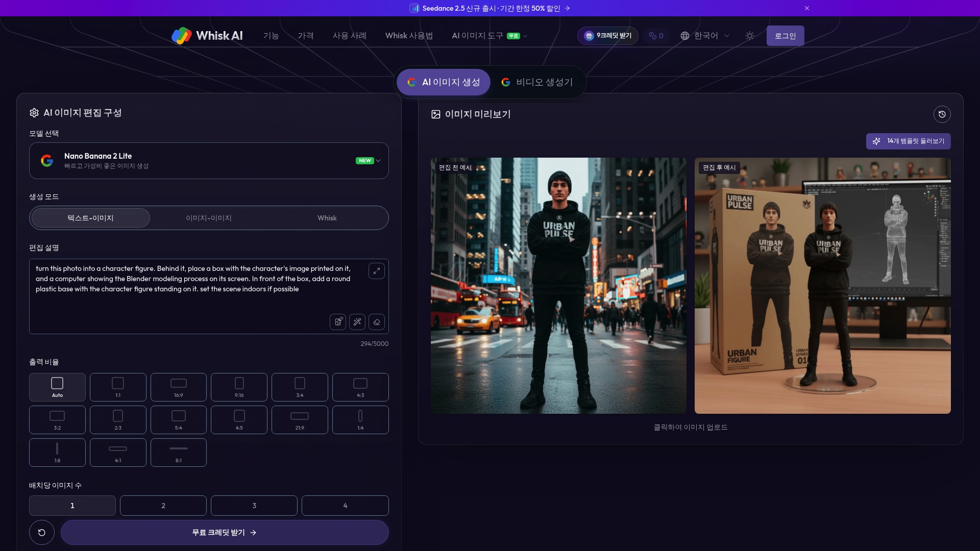
Task: Open the Seedance 2.5 promo link
Action: [x=490, y=8]
